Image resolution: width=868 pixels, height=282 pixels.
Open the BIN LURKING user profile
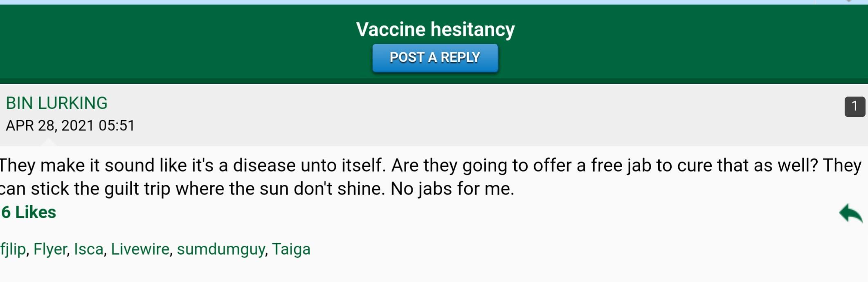click(56, 103)
